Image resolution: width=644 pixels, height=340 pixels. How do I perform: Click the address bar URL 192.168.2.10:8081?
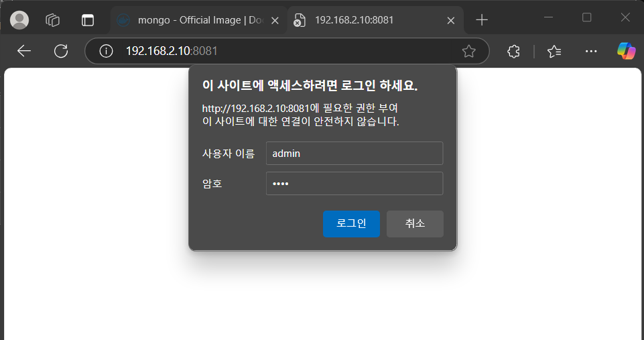point(172,51)
